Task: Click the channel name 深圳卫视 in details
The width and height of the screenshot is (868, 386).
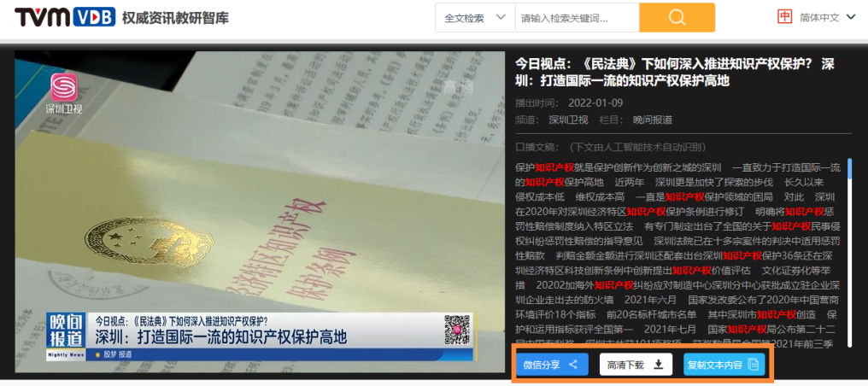Action: coord(568,120)
